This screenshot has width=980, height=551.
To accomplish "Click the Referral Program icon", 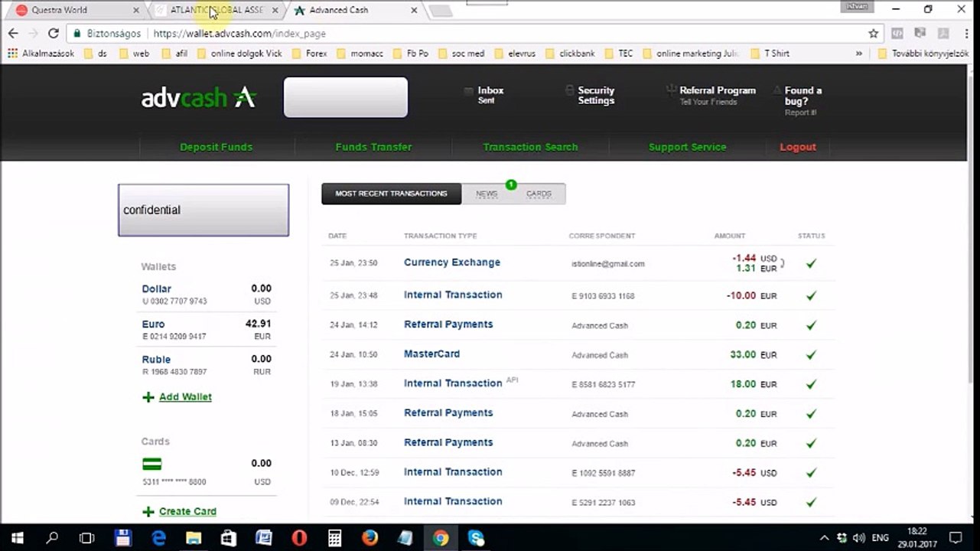I will point(671,90).
